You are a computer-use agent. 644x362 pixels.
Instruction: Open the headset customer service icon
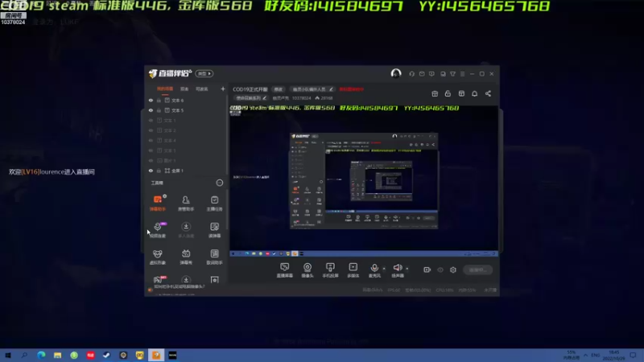click(x=411, y=74)
